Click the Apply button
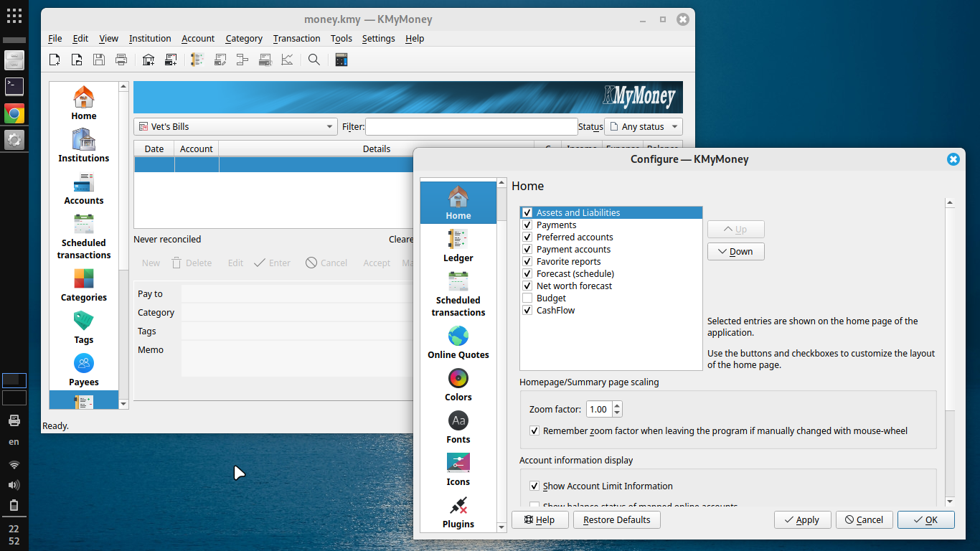 tap(802, 520)
